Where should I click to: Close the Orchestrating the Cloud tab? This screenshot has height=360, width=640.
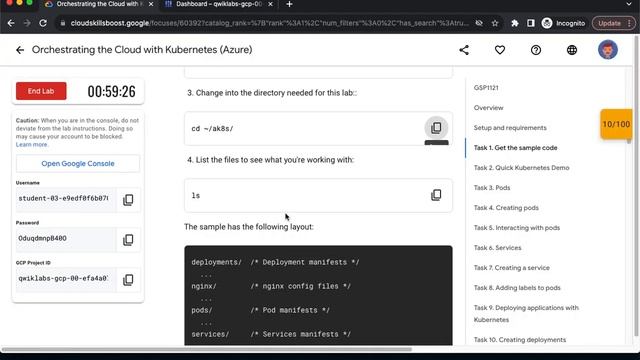[151, 4]
